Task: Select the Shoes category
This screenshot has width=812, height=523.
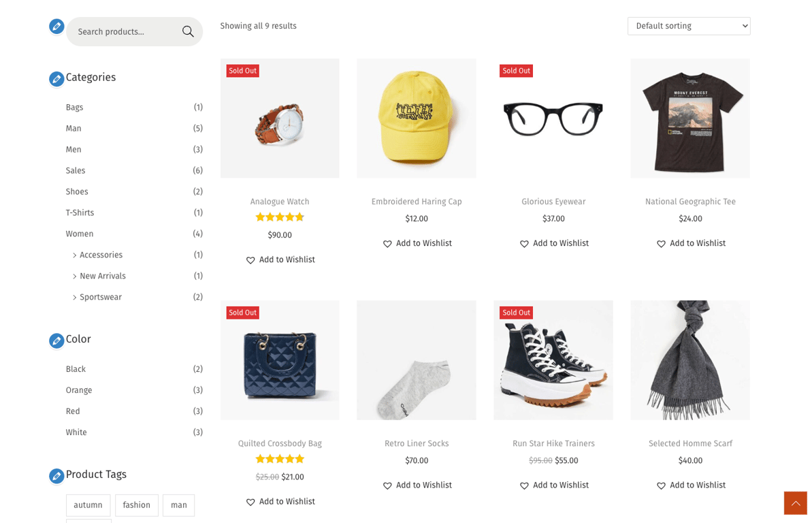Action: [x=76, y=191]
